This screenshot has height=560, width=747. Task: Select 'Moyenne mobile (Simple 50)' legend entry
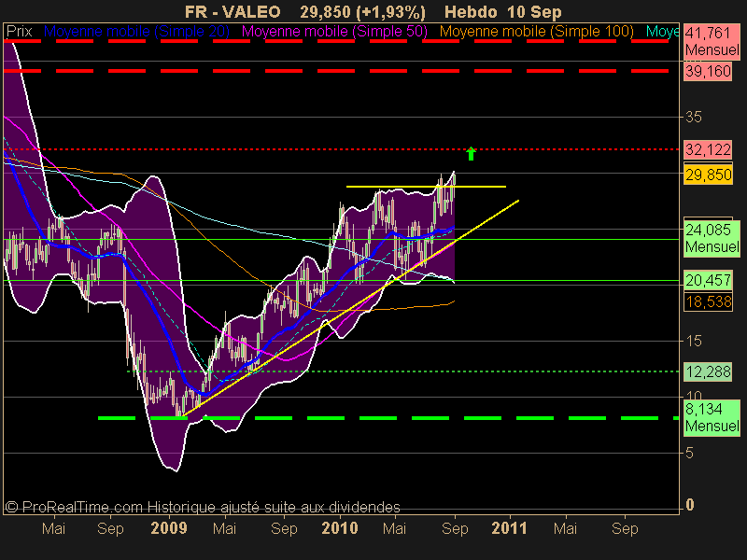[x=335, y=32]
